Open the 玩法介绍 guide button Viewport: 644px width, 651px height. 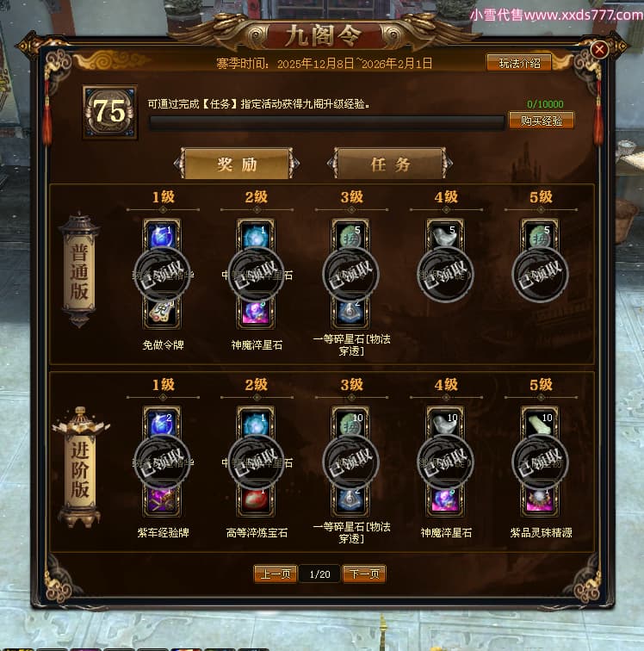tap(519, 63)
